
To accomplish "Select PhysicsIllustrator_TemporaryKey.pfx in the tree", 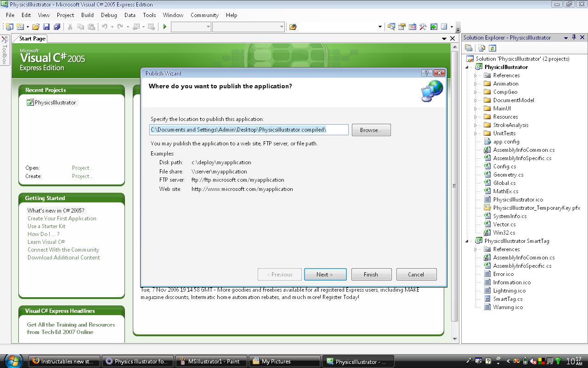I will click(537, 207).
